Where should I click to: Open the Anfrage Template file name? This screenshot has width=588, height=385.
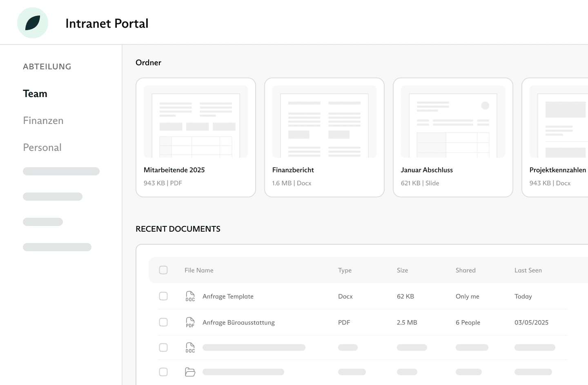click(228, 296)
